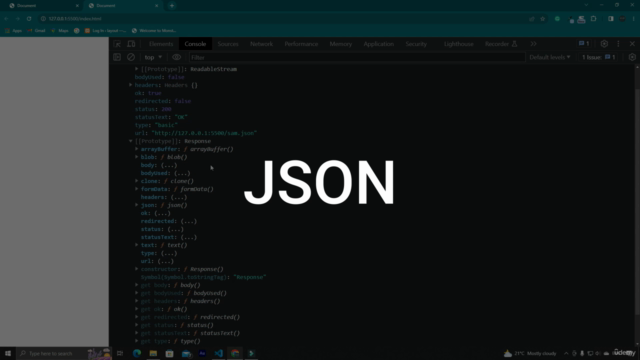Expand the formData function entry

137,189
